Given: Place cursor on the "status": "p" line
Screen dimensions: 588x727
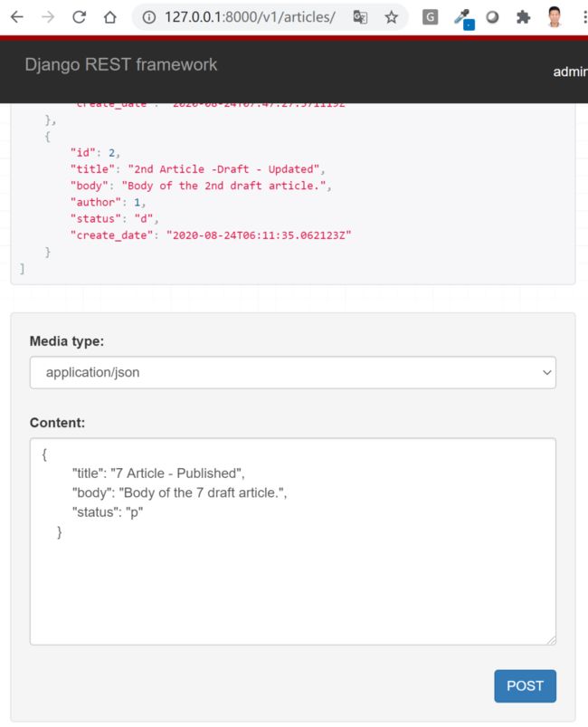Looking at the screenshot, I should 108,512.
